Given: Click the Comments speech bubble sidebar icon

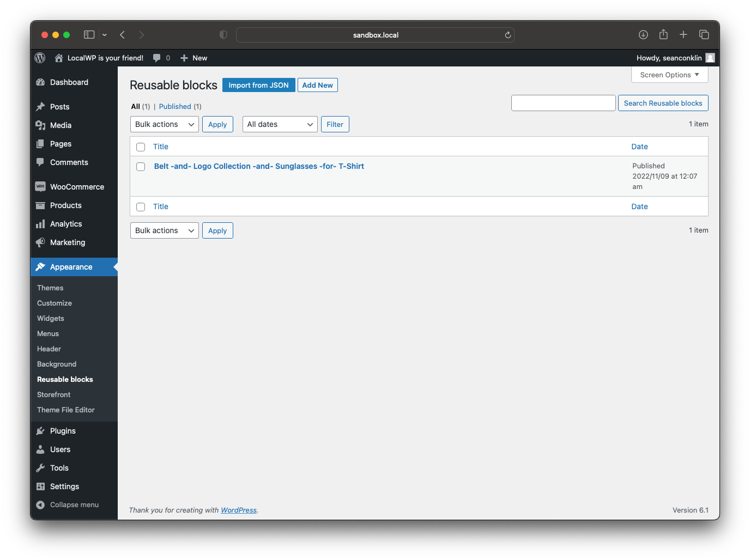Looking at the screenshot, I should tap(40, 162).
